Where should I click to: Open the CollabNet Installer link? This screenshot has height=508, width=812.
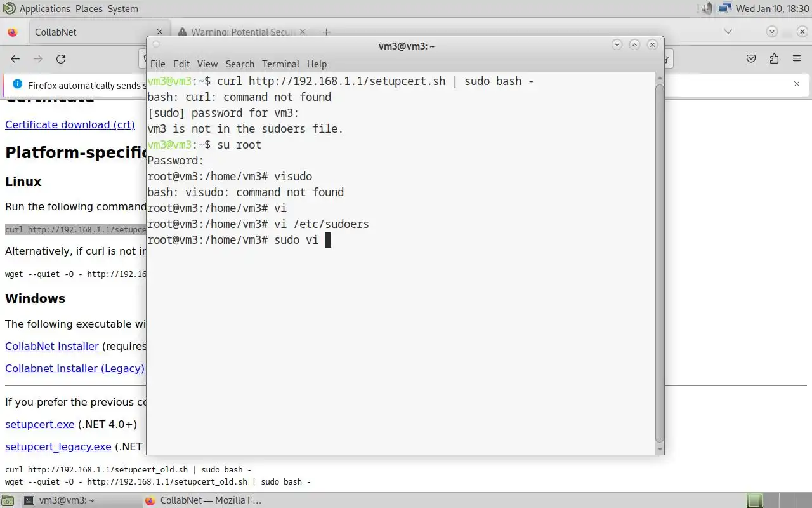tap(52, 346)
